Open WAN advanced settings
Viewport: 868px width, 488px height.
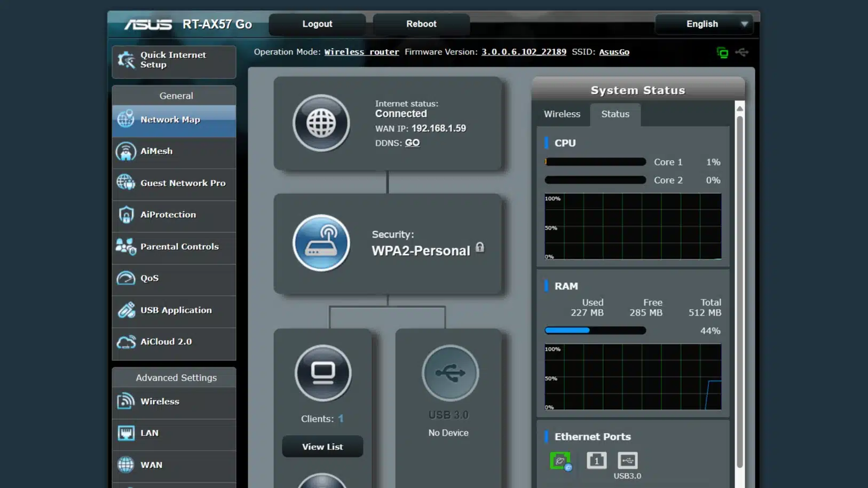[174, 466]
